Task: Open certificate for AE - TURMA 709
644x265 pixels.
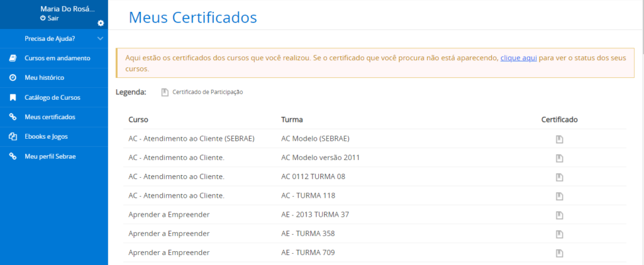Action: [559, 253]
